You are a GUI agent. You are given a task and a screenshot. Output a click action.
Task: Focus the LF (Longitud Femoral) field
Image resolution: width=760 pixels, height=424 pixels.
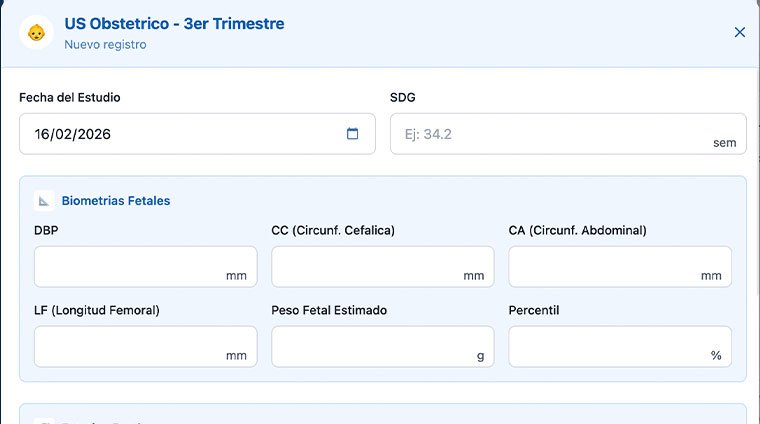[x=130, y=347]
